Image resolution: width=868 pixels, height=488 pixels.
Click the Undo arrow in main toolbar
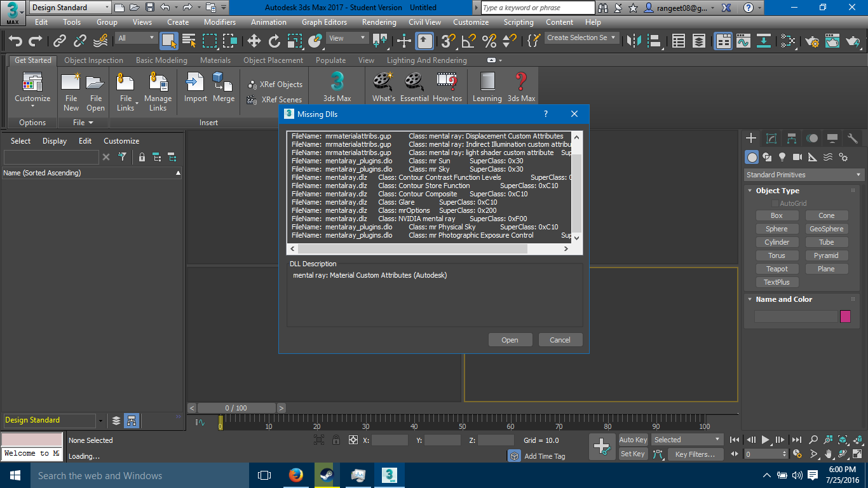point(15,41)
